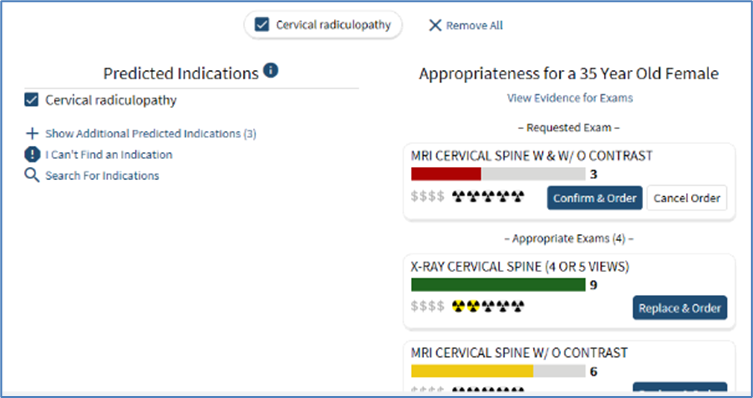
Task: Click the X icon beside Remove All
Action: pyautogui.click(x=435, y=25)
